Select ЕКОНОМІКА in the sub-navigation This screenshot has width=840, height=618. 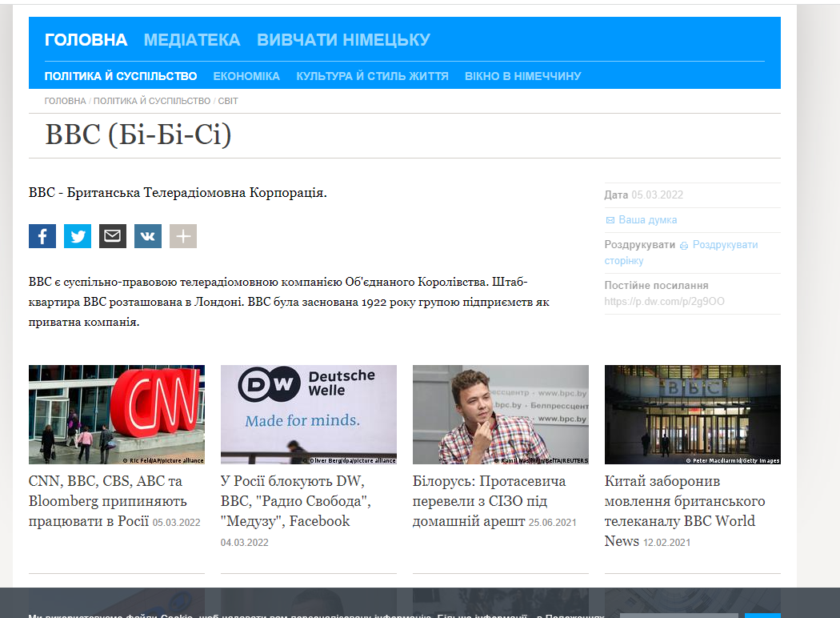click(x=246, y=76)
